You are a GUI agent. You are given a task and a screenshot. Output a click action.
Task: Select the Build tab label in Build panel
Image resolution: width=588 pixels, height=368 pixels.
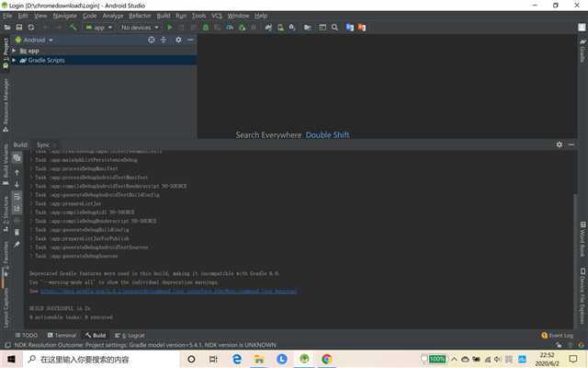point(20,144)
